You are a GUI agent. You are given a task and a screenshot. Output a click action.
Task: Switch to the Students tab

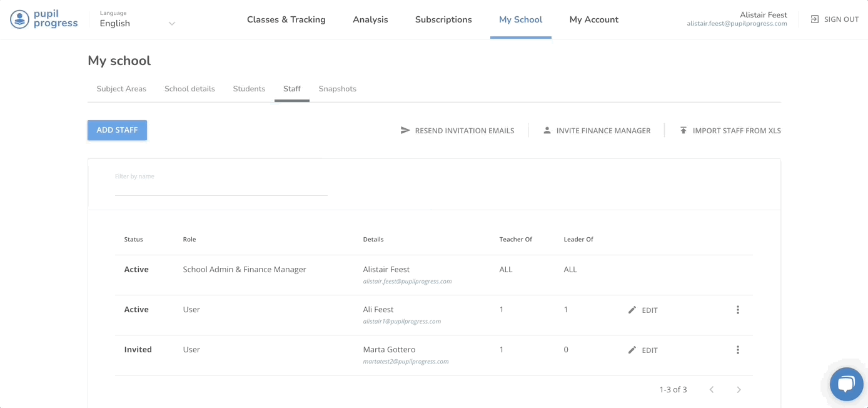pyautogui.click(x=249, y=89)
